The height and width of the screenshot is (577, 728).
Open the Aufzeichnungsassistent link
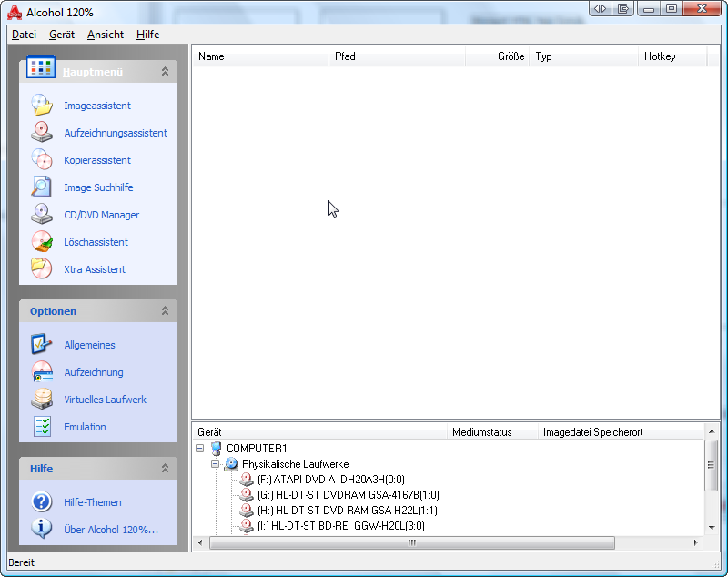tap(116, 133)
